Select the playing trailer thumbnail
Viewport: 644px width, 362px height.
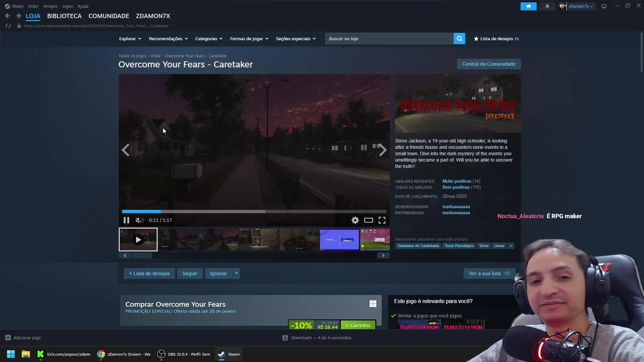click(x=138, y=239)
